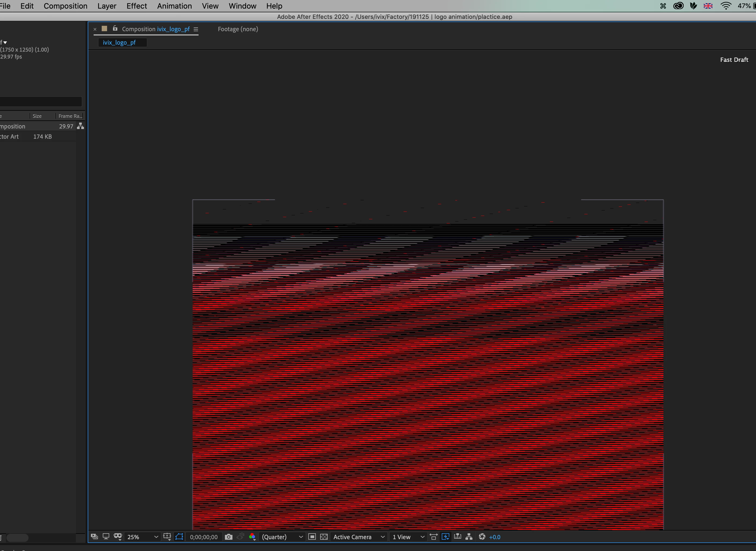Open the Quarter resolution dropdown
Viewport: 756px width, 551px height.
click(x=282, y=537)
